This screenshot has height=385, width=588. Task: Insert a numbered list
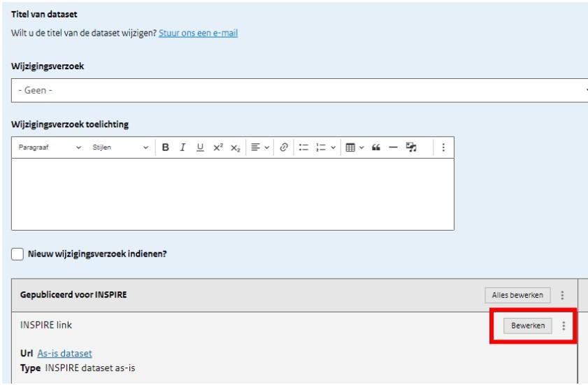[321, 147]
